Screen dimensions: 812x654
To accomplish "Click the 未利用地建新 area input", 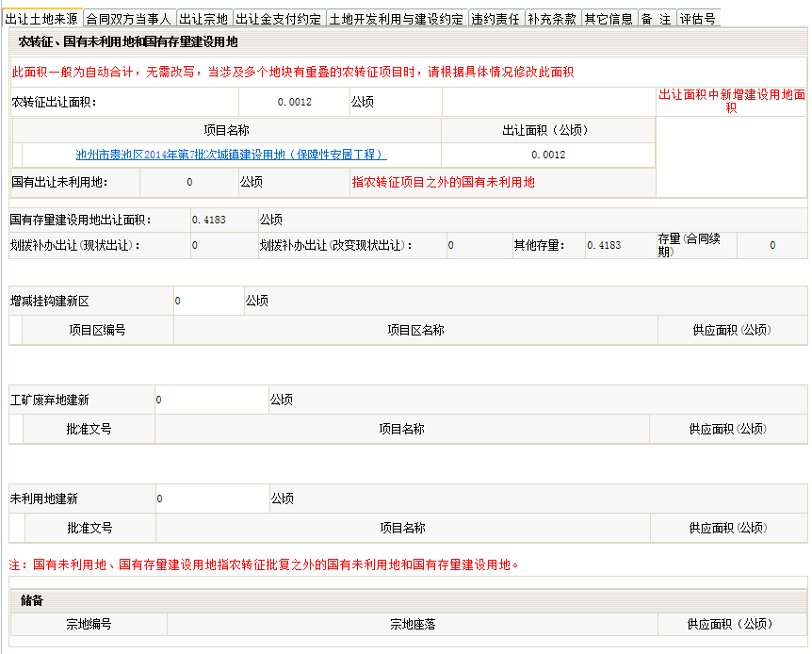I will tap(211, 499).
